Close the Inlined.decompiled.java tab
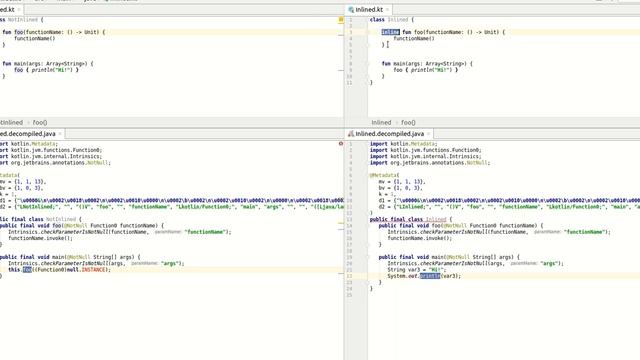Screen dimensions: 640x360 [x=428, y=134]
